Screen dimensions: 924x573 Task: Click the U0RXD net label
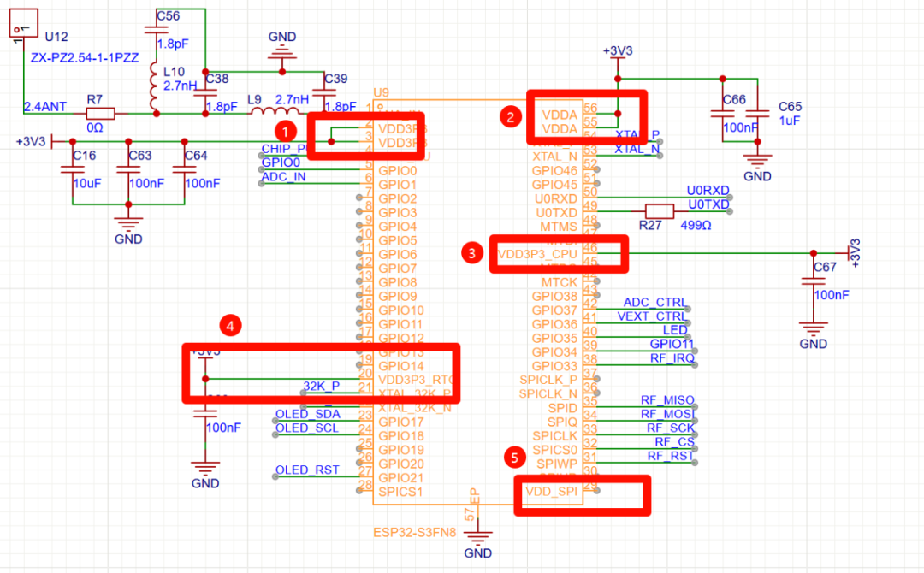click(x=709, y=191)
